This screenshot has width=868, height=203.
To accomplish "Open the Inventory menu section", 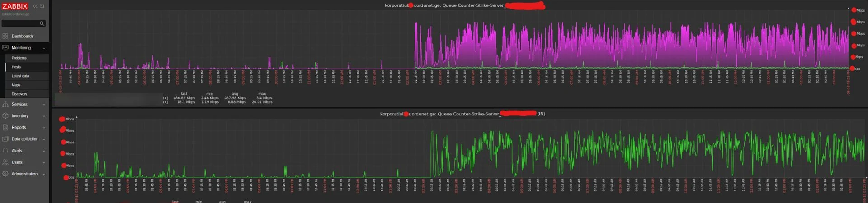I will [x=20, y=116].
